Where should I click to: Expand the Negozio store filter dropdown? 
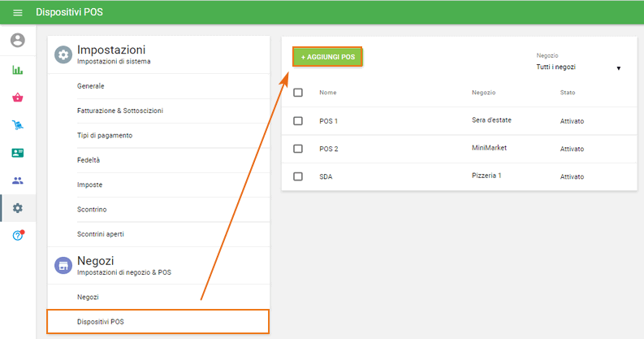[x=579, y=67]
